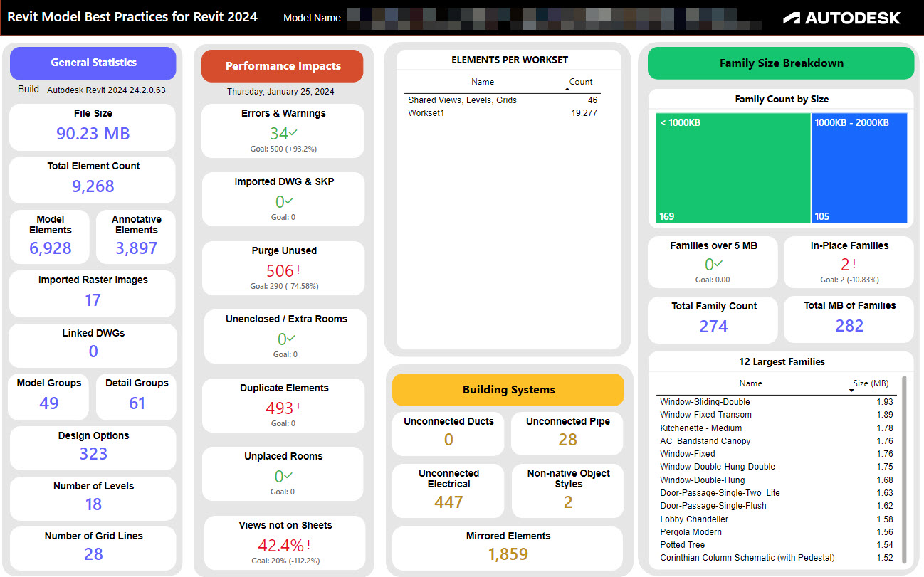This screenshot has width=924, height=577.
Task: Select the Performance Impacts header button
Action: coord(283,66)
